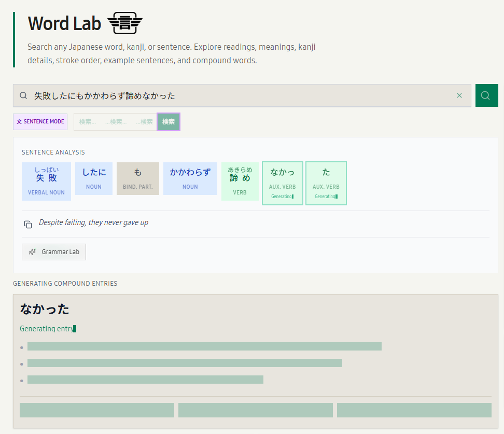Select the third faded ...検索 history item
504x434 pixels.
point(144,122)
